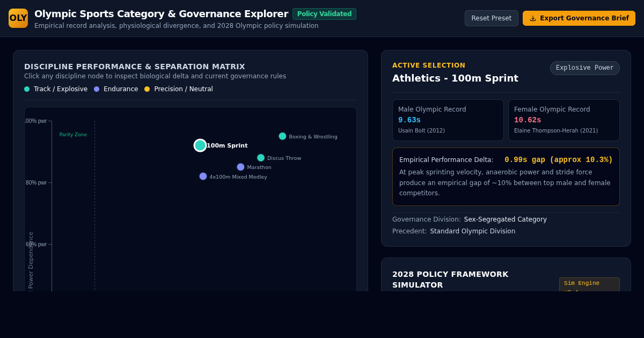Click the Female Olympic Record 10.62s value

[x=528, y=120]
